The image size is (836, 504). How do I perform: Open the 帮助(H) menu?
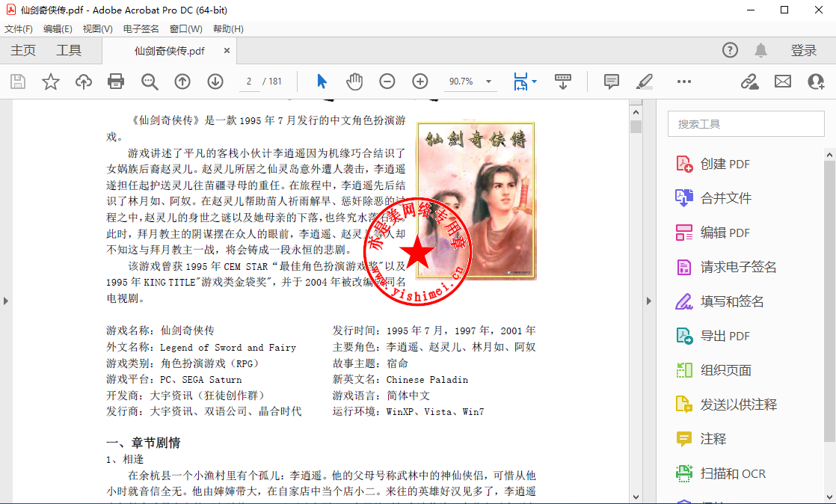(x=228, y=29)
